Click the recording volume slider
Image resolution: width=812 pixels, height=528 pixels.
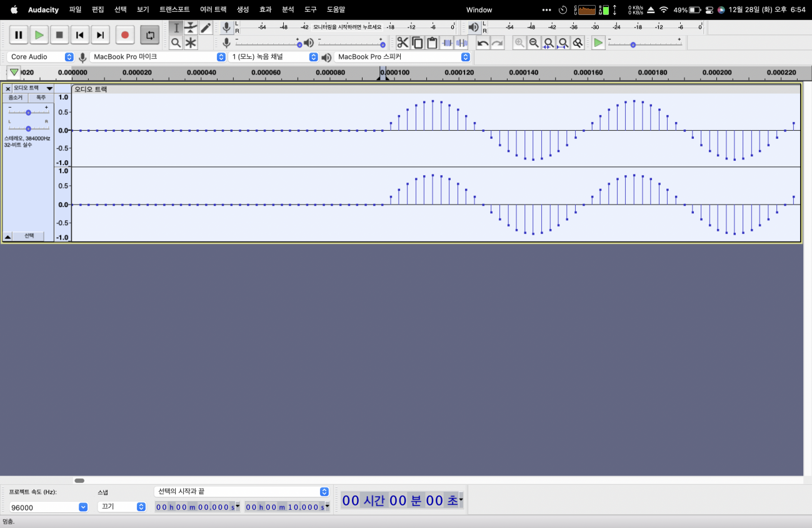pyautogui.click(x=269, y=43)
